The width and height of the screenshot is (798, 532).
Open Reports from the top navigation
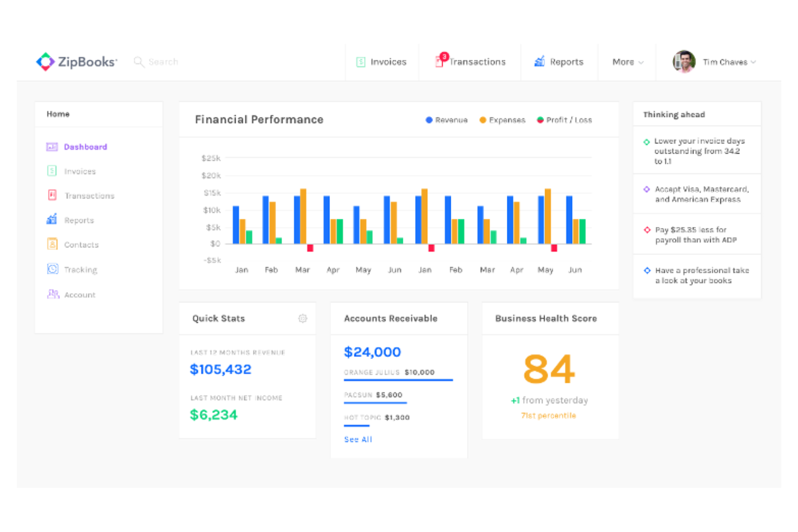(566, 61)
